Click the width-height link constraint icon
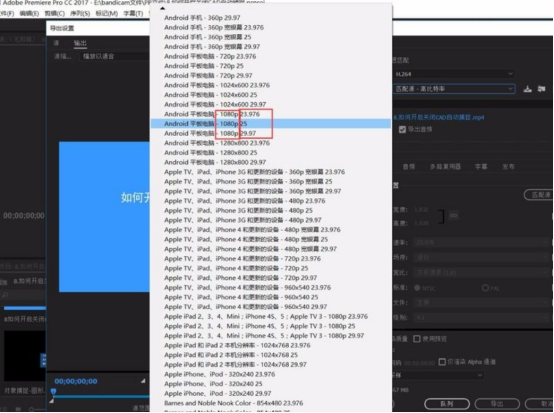Screen dimensions: 554x413 pyautogui.click(x=454, y=215)
